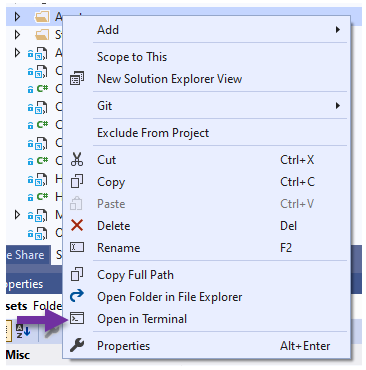
Task: Select Exclude From Project
Action: click(153, 133)
